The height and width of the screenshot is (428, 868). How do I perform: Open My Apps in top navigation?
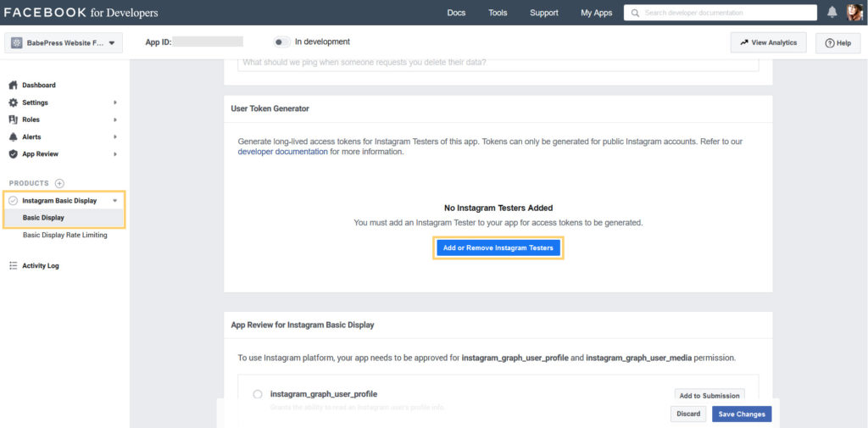(596, 13)
